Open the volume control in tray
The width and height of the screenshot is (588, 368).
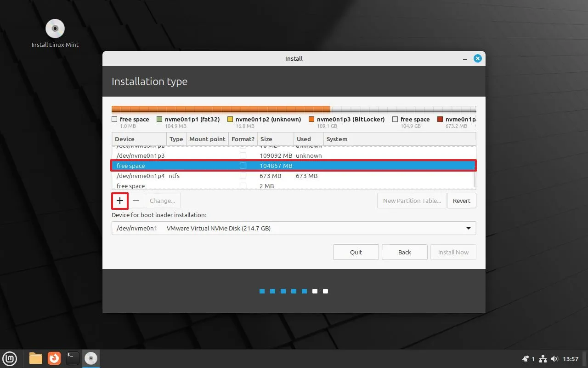click(554, 359)
